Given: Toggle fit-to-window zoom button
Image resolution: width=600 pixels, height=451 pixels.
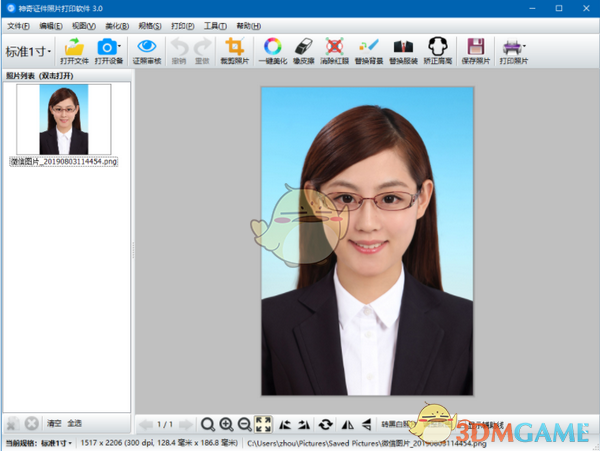Looking at the screenshot, I should pyautogui.click(x=264, y=424).
